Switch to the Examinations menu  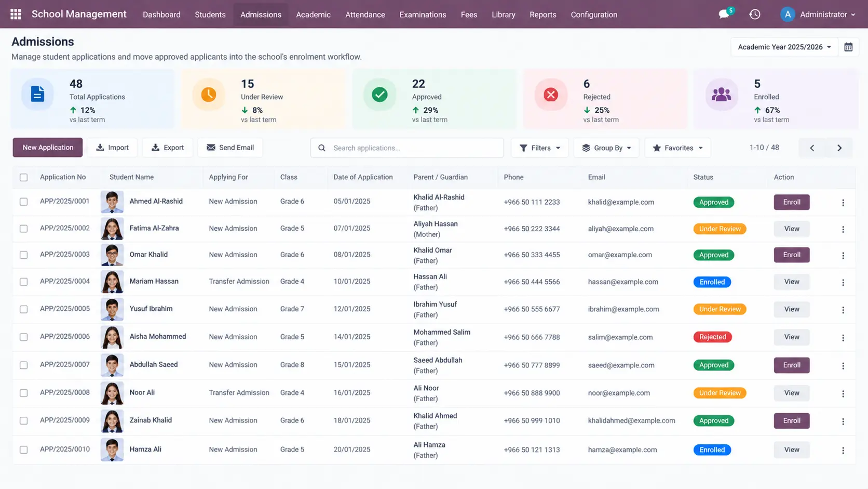(423, 15)
